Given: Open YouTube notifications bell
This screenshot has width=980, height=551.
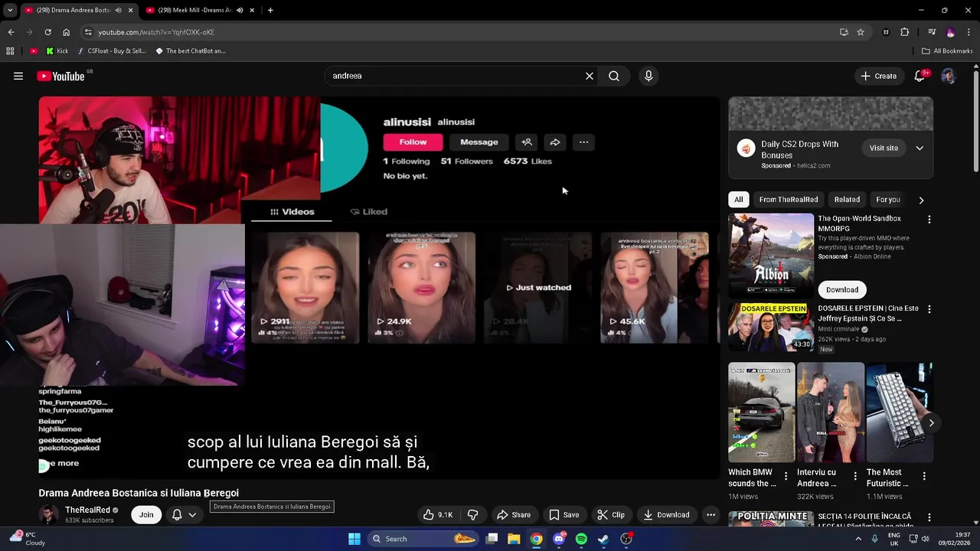Looking at the screenshot, I should [x=920, y=76].
